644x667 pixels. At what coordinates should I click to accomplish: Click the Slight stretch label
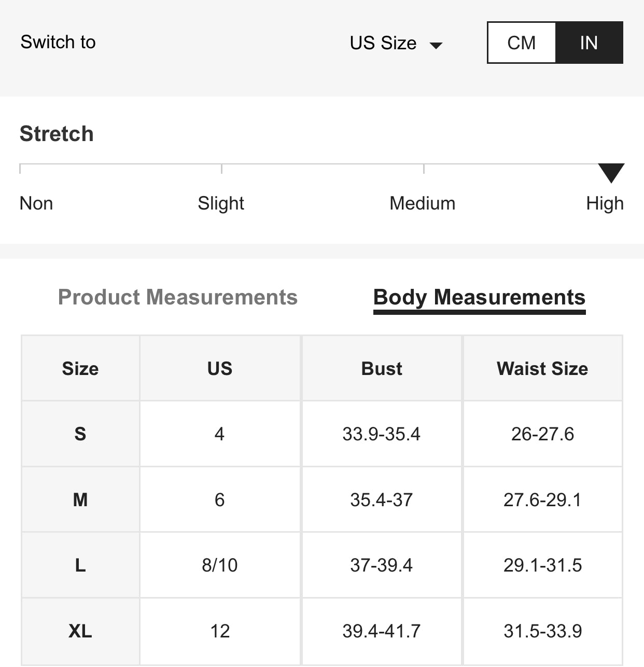221,203
